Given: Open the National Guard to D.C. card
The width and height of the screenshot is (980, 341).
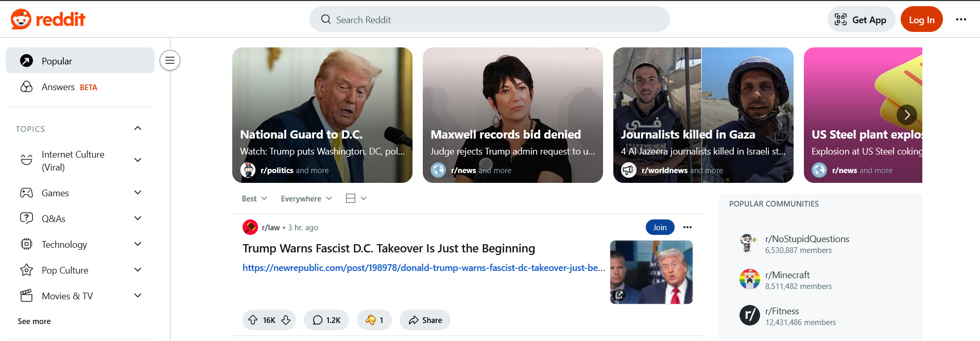Looking at the screenshot, I should (x=322, y=115).
